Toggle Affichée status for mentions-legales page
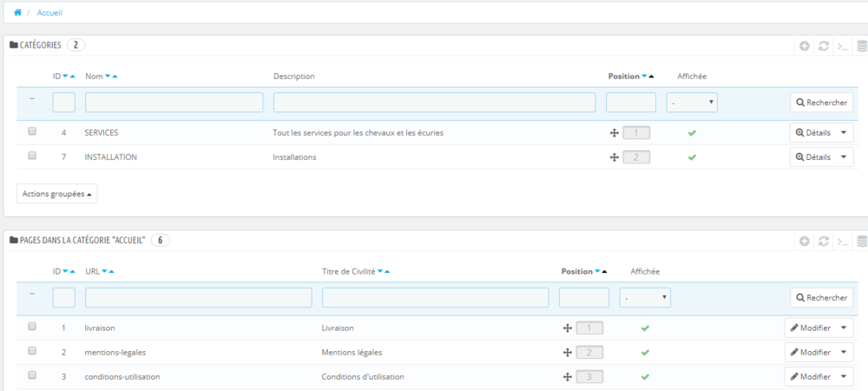Viewport: 868px width, 391px height. pyautogui.click(x=645, y=352)
